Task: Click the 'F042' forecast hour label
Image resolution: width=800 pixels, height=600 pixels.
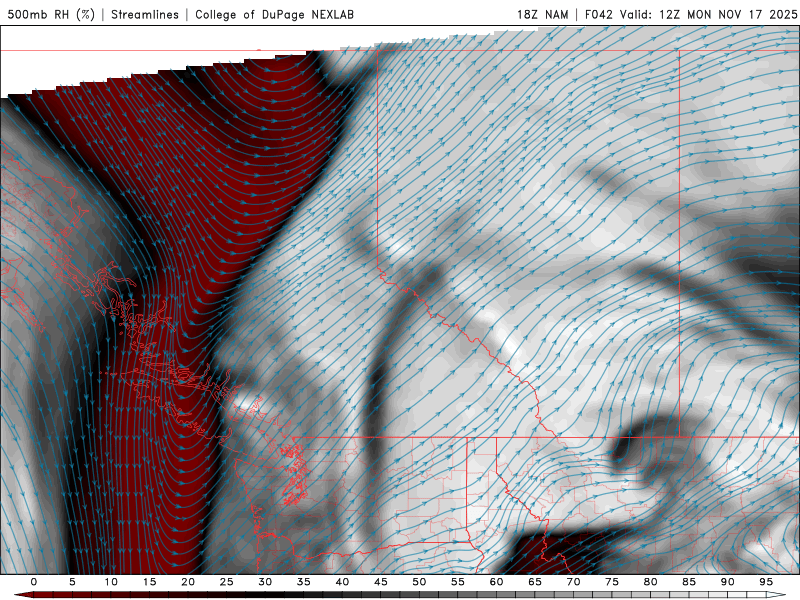Action: coord(598,14)
